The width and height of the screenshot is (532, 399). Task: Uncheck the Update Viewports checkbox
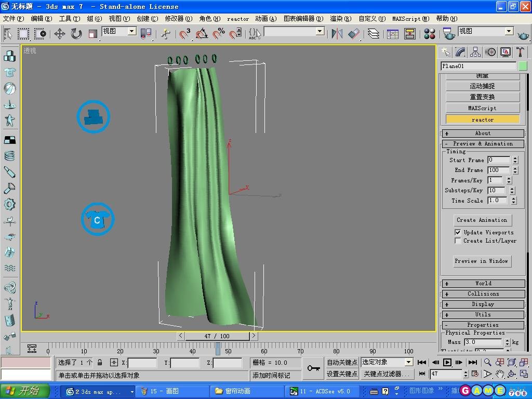coord(458,232)
